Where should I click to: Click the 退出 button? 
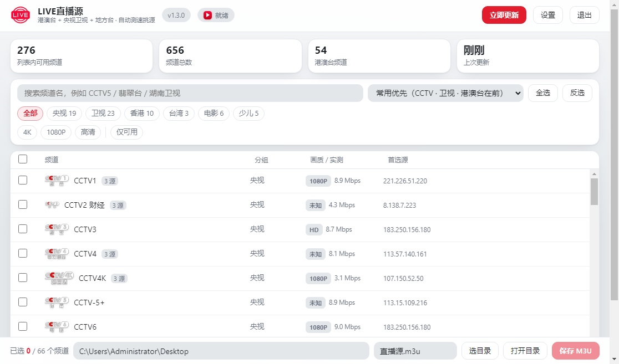585,15
